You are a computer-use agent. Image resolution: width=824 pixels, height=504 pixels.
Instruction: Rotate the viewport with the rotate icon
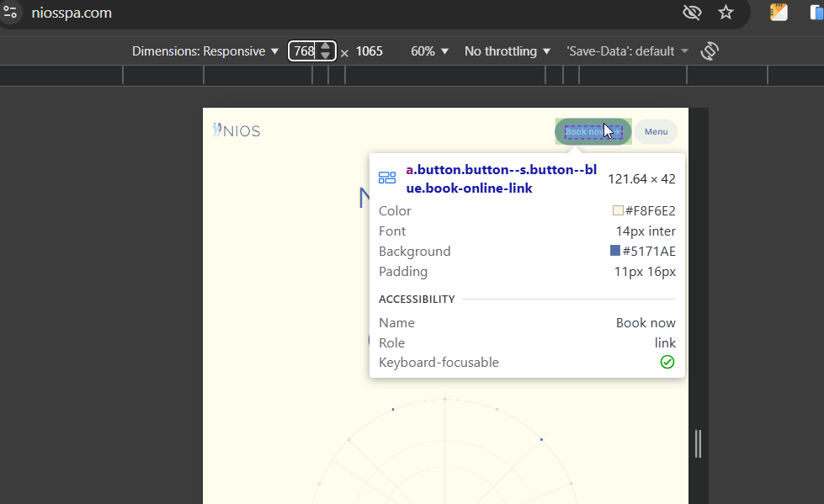point(710,51)
